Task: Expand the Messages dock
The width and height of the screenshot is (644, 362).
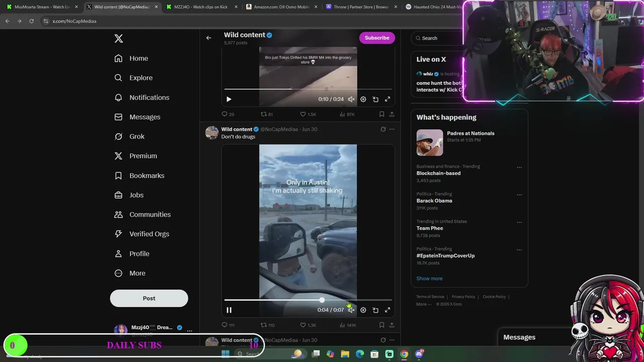Action: pos(519,337)
